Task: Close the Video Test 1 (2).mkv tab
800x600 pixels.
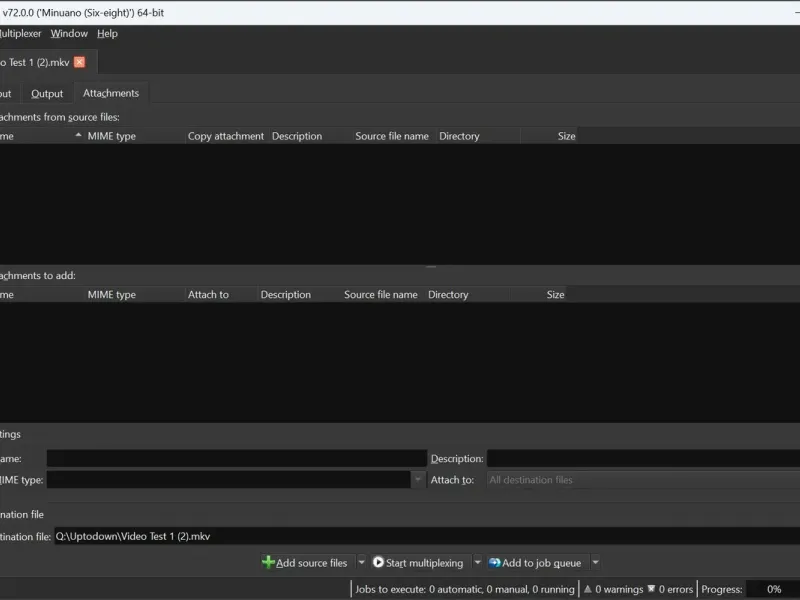Action: coord(80,62)
